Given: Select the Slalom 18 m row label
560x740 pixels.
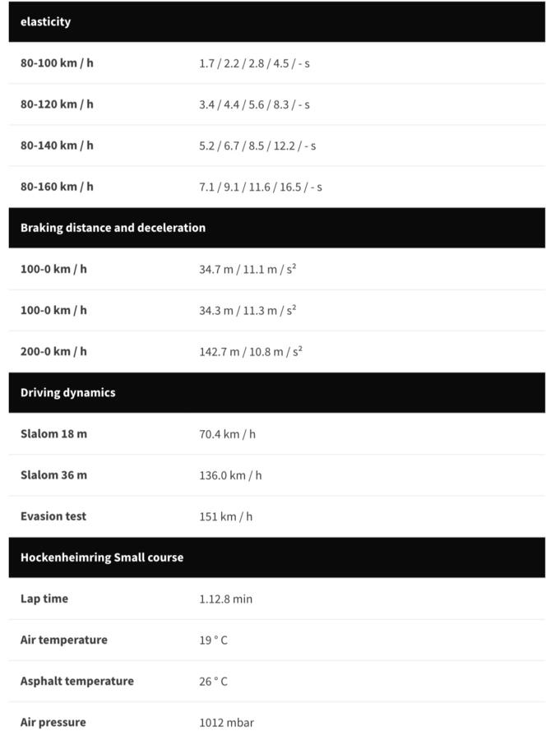Looking at the screenshot, I should [53, 433].
